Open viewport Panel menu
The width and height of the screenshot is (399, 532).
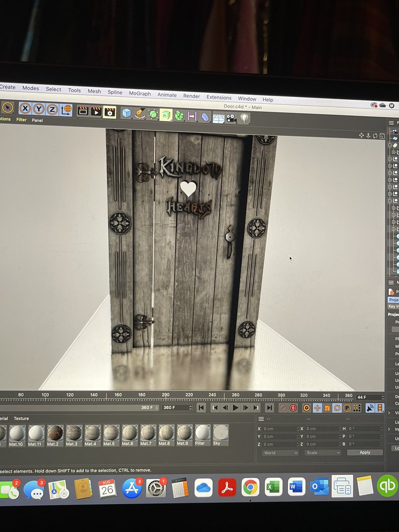[x=37, y=120]
